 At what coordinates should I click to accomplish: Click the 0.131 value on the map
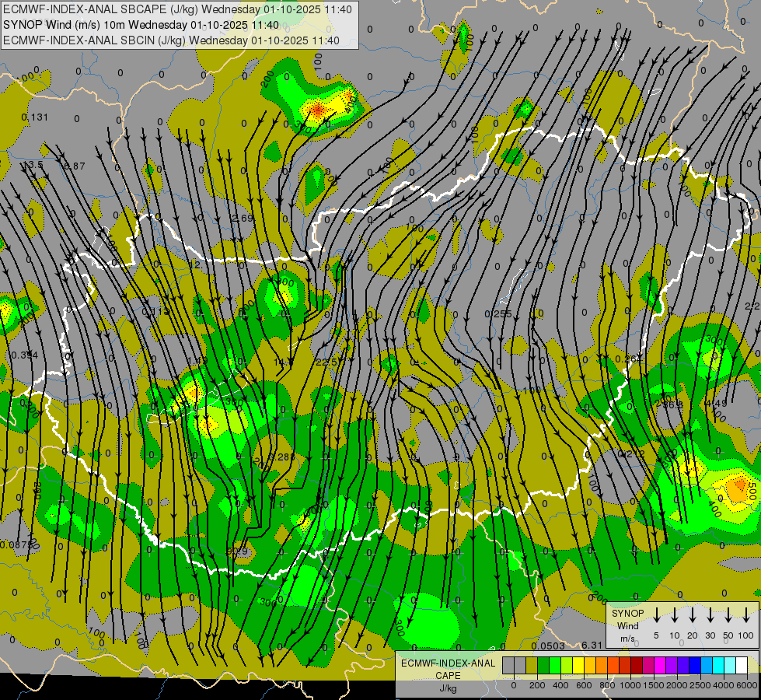pyautogui.click(x=35, y=117)
